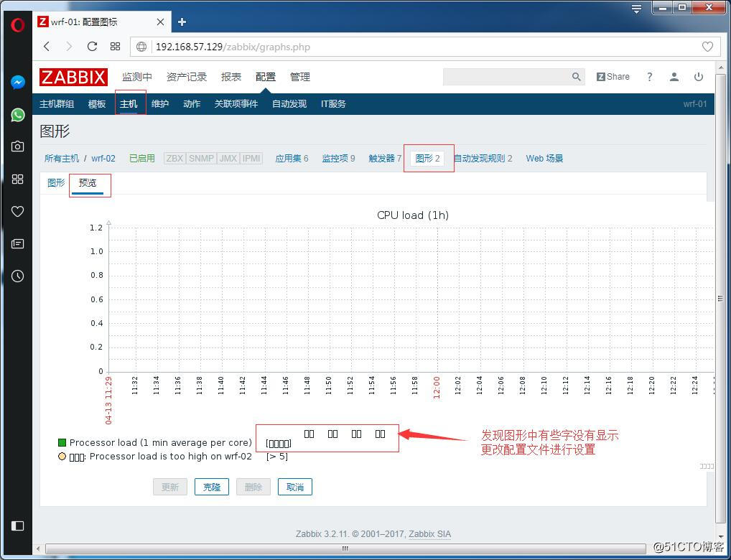Click the 已启用 status link
Viewport: 731px width, 560px height.
[x=142, y=159]
